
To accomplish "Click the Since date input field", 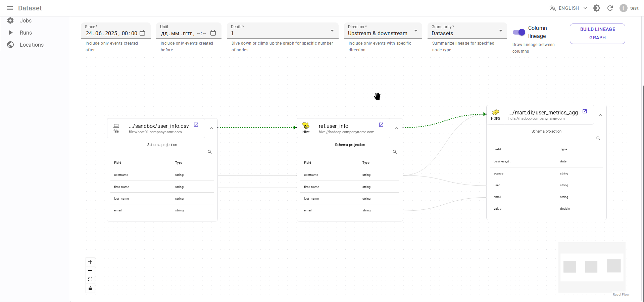I will pyautogui.click(x=111, y=33).
